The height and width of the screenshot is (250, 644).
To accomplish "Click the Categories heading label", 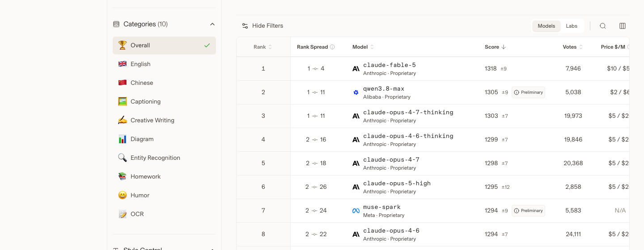I will [x=140, y=24].
